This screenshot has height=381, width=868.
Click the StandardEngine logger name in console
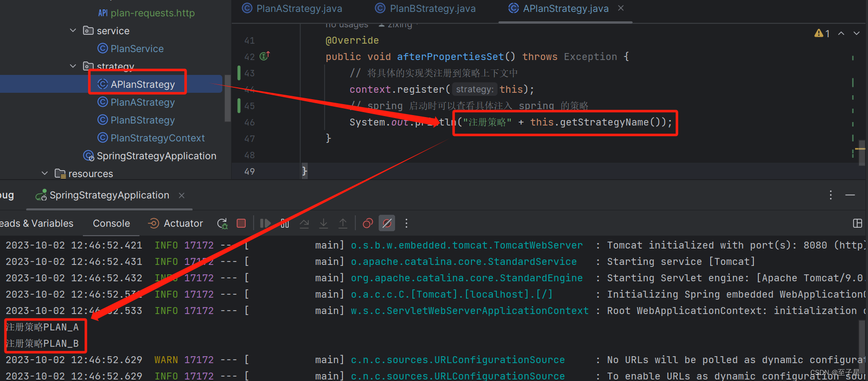[x=467, y=278]
